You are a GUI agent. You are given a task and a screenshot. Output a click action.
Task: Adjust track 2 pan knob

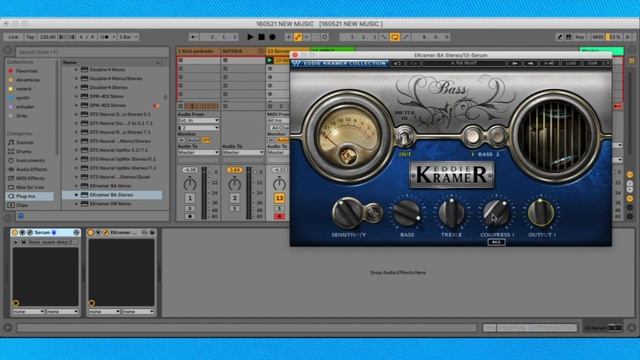click(234, 184)
